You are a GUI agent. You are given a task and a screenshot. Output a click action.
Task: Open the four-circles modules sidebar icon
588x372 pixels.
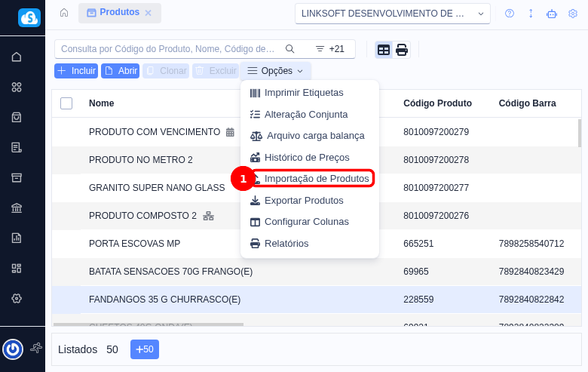[17, 87]
